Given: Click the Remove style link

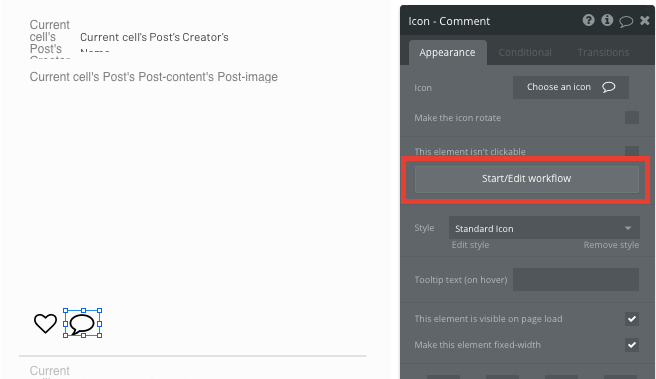Looking at the screenshot, I should (611, 245).
